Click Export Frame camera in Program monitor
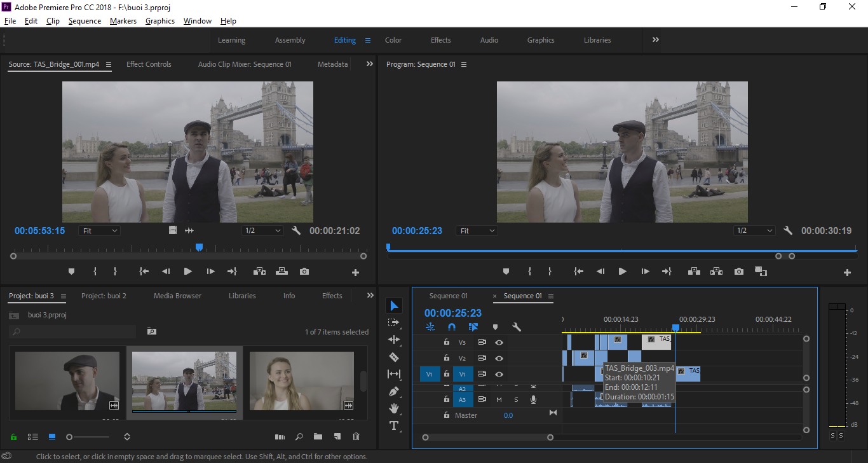The height and width of the screenshot is (463, 868). click(x=738, y=272)
